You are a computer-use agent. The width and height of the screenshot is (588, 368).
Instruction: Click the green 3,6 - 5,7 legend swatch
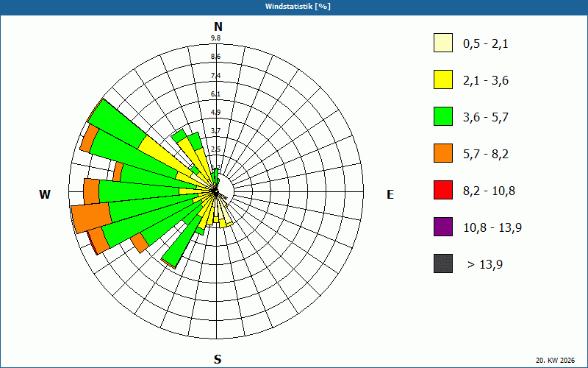(443, 116)
